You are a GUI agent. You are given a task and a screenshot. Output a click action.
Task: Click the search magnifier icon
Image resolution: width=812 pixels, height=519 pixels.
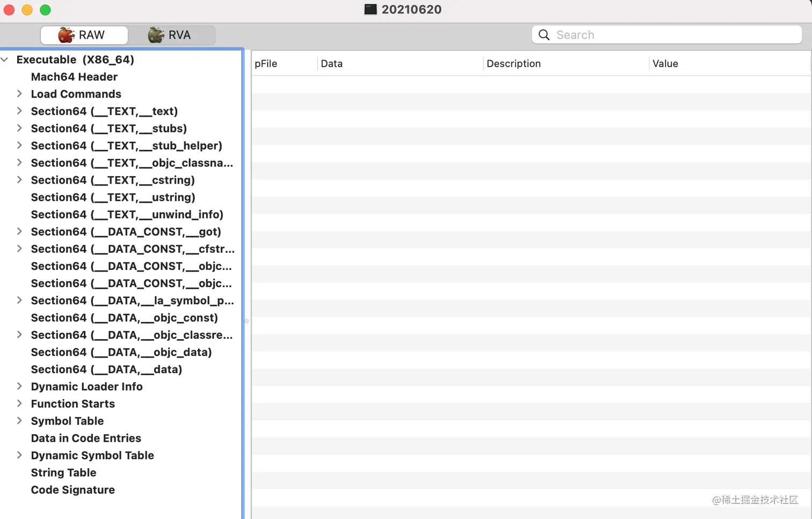click(544, 35)
